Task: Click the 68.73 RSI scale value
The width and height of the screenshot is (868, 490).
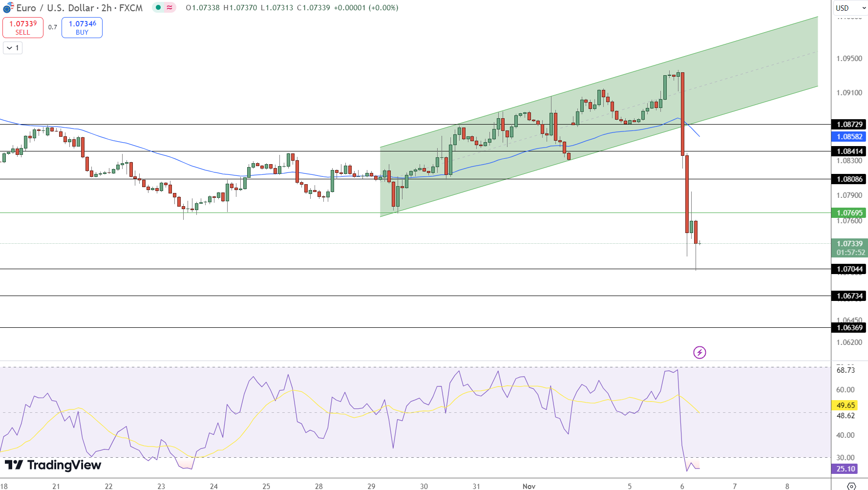Action: (846, 370)
